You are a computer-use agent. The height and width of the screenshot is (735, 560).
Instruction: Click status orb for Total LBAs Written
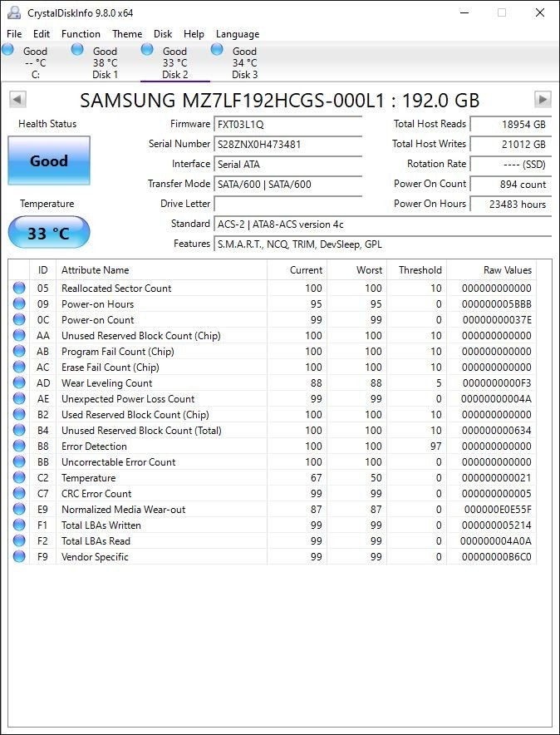[x=19, y=525]
